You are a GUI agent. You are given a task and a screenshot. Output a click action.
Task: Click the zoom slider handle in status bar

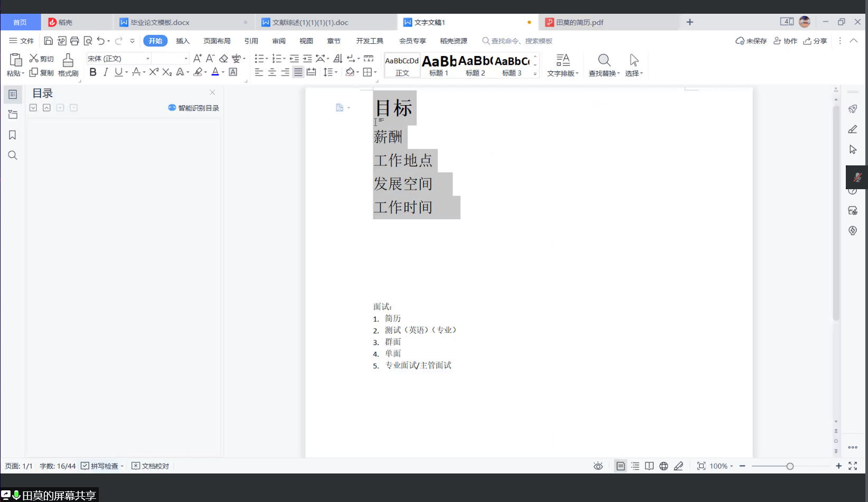[x=790, y=466]
